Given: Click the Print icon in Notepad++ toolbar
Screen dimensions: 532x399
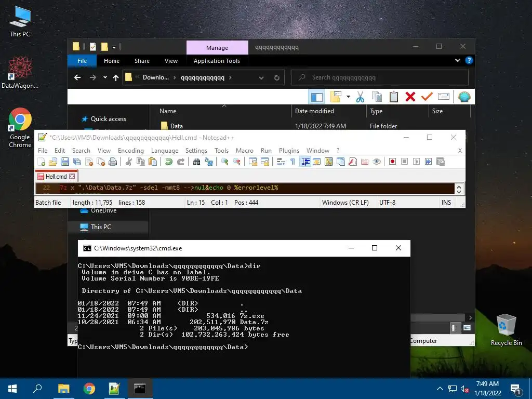Looking at the screenshot, I should pos(113,162).
